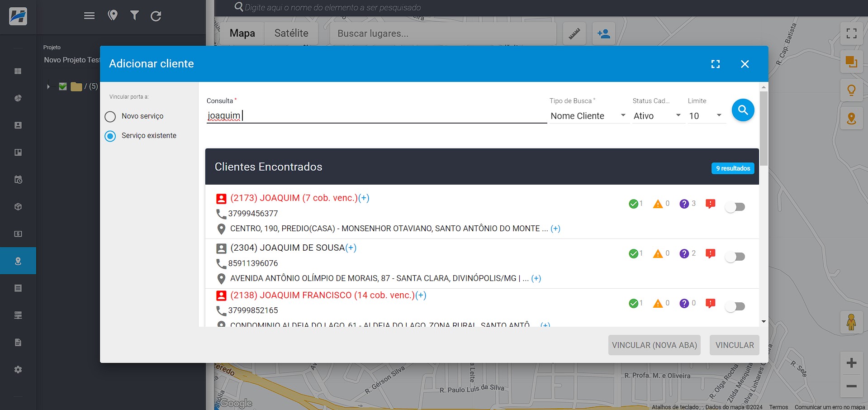Image resolution: width=868 pixels, height=410 pixels.
Task: Click the phone number 37999456377
Action: coord(253,214)
